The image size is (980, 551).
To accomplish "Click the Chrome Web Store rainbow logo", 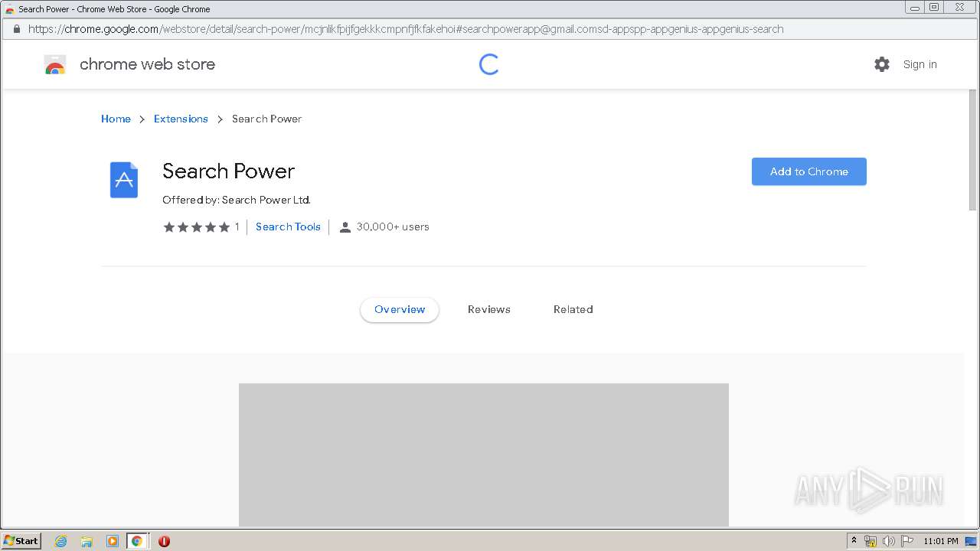I will [55, 65].
